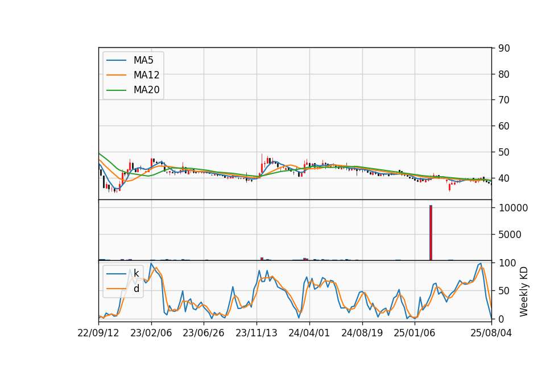Click the 24/04/01 date tick label
546x392 pixels.
click(309, 333)
